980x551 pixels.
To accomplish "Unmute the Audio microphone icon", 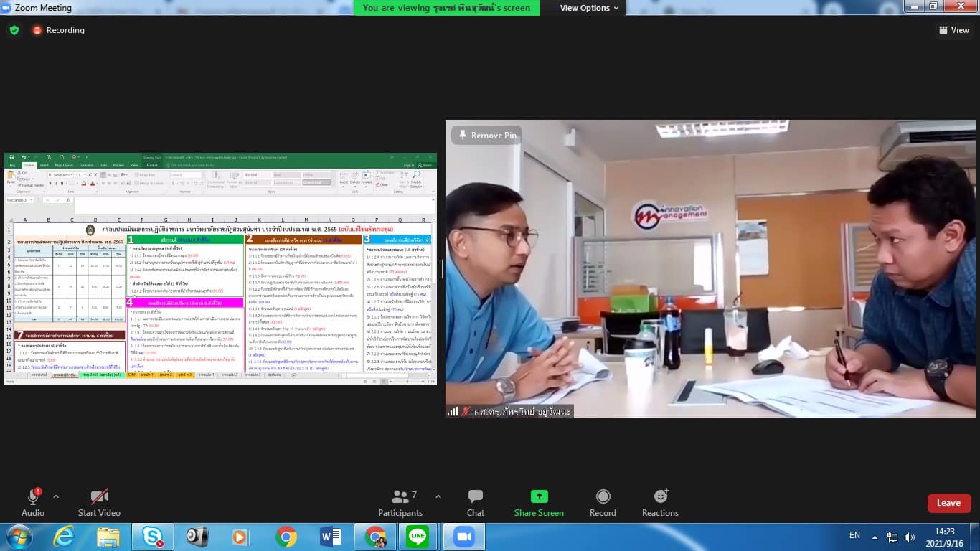I will click(x=33, y=496).
